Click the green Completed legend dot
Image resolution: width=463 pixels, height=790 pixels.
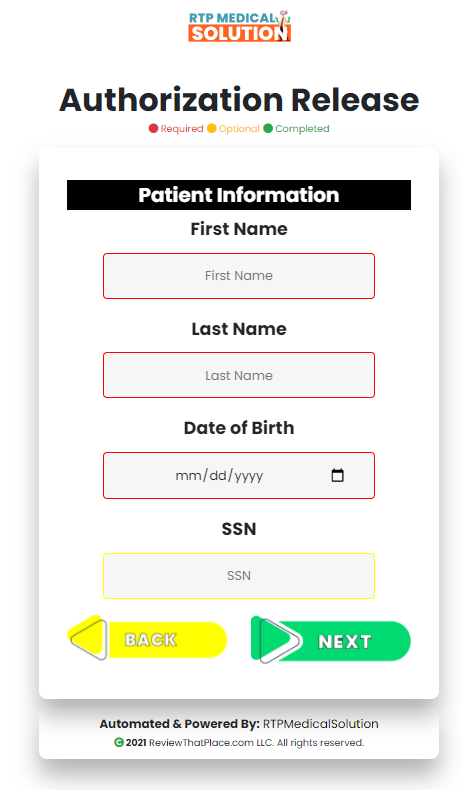[268, 128]
